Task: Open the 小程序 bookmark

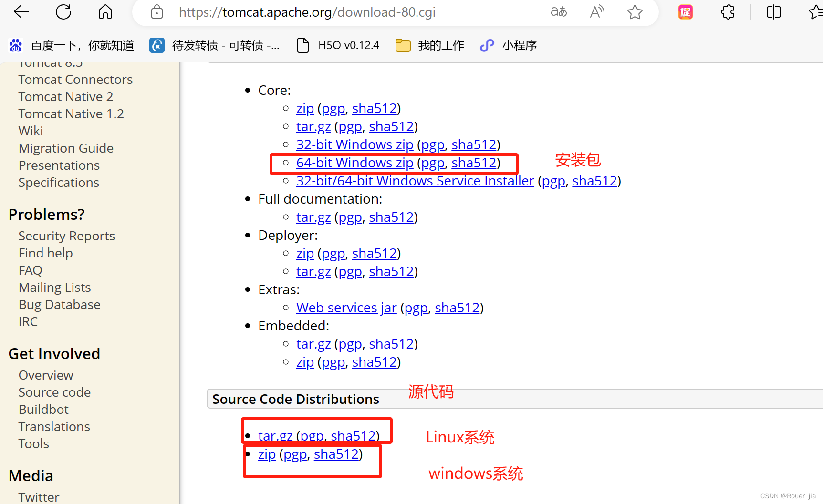Action: (509, 45)
